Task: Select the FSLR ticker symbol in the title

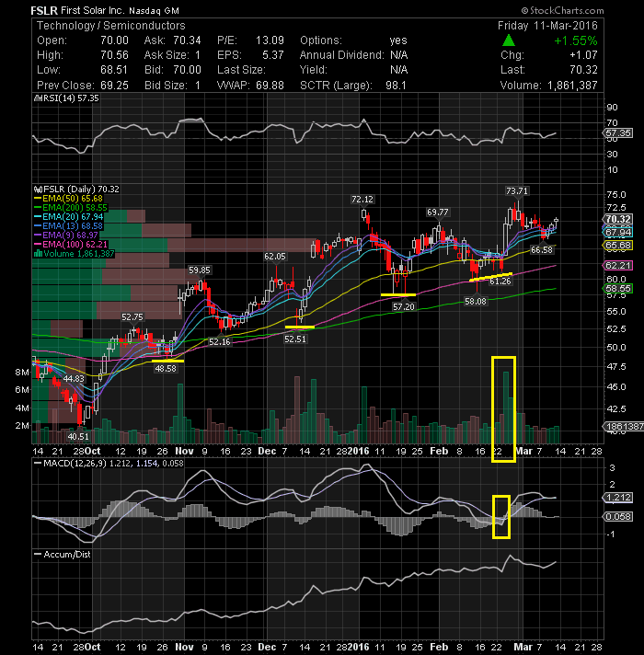Action: 44,10
